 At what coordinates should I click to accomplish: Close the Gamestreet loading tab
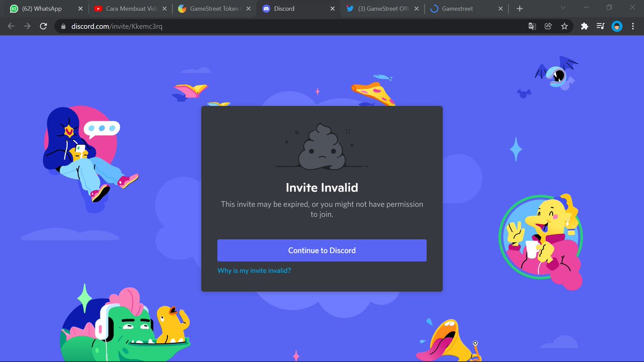pos(501,9)
